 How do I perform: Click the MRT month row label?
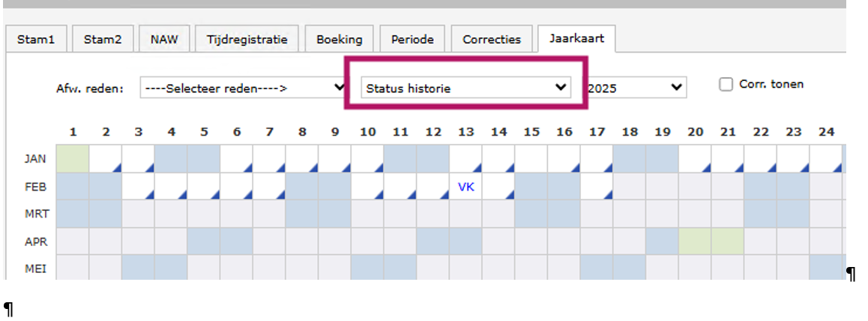[x=35, y=214]
